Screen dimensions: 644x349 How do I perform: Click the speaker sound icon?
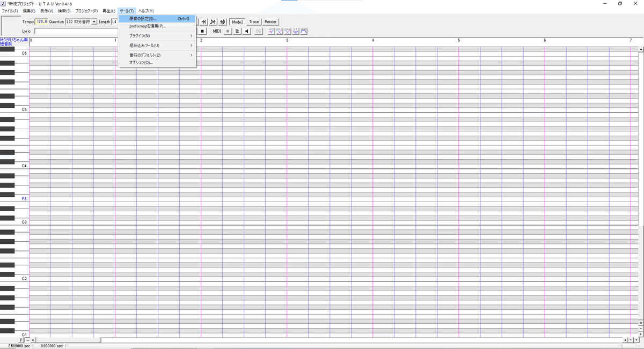[x=247, y=31]
